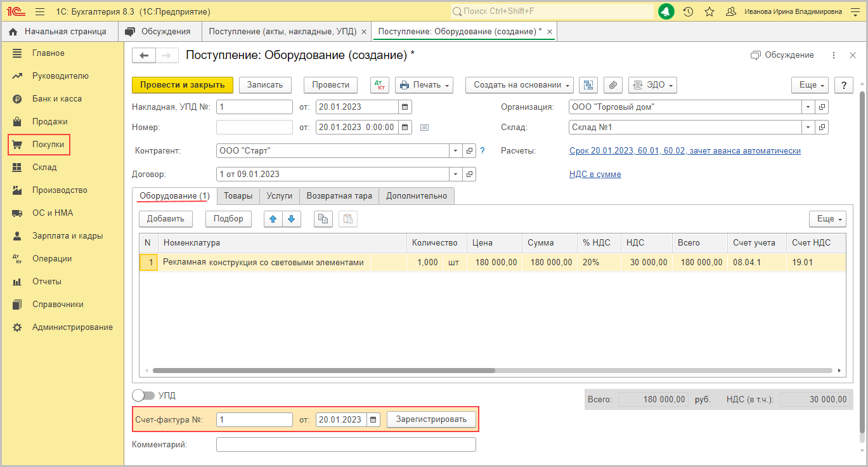Switch to the Дополнительно tab
Image resolution: width=868 pixels, height=467 pixels.
click(417, 196)
